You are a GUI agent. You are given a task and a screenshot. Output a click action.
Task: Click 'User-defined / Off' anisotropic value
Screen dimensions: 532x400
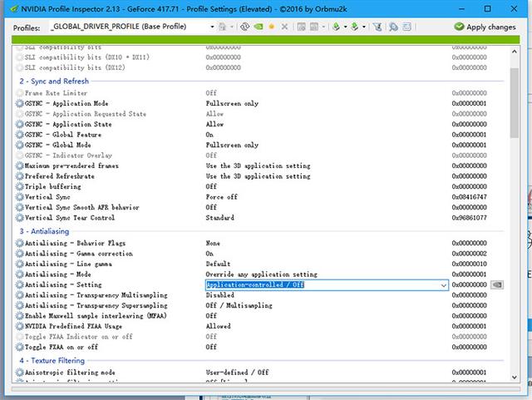click(x=237, y=373)
